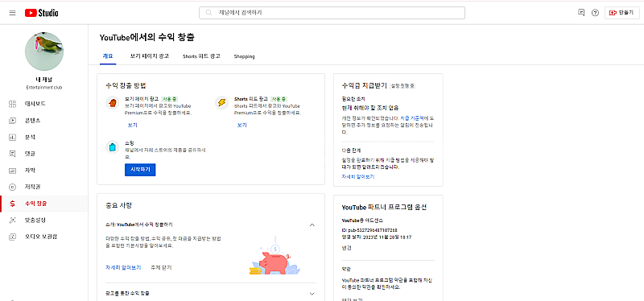Click the 주제 닫기 button
644x301 pixels.
pos(161,267)
